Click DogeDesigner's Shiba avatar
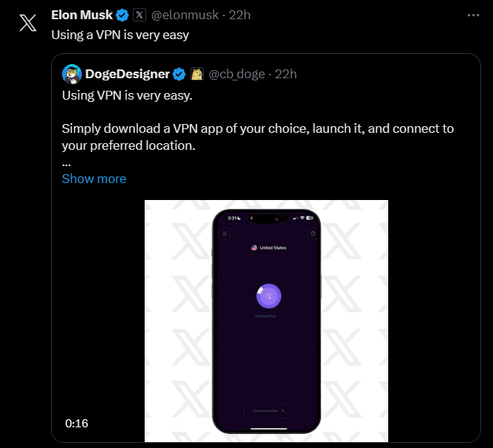The height and width of the screenshot is (448, 493). click(72, 74)
